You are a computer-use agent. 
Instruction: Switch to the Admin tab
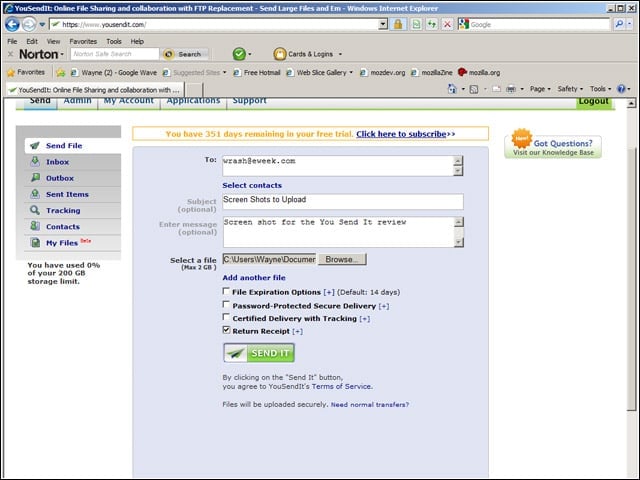tap(77, 102)
